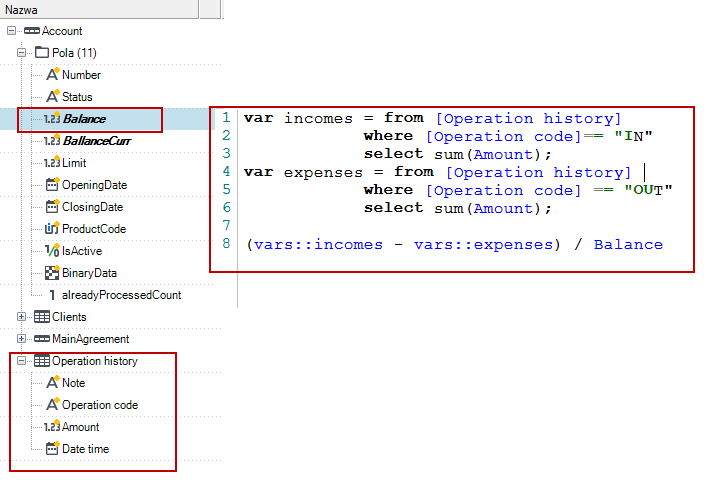Click the "IN" string literal in code
This screenshot has width=727, height=503.
633,136
